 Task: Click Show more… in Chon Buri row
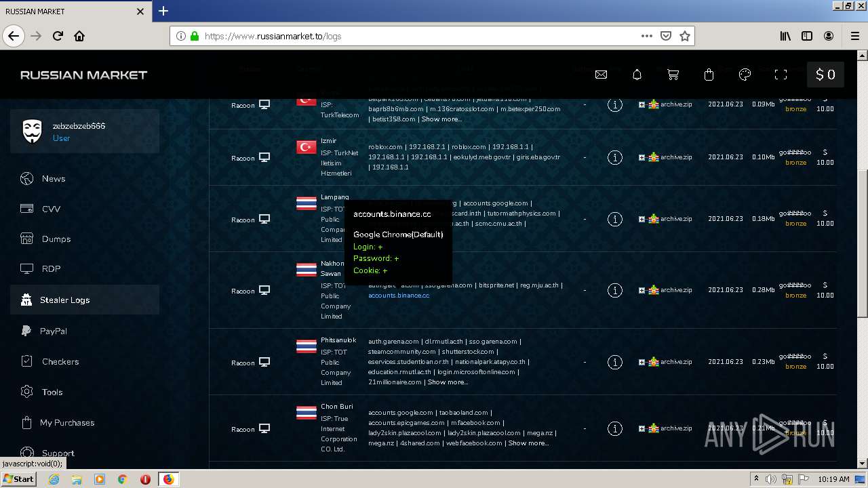tap(528, 443)
